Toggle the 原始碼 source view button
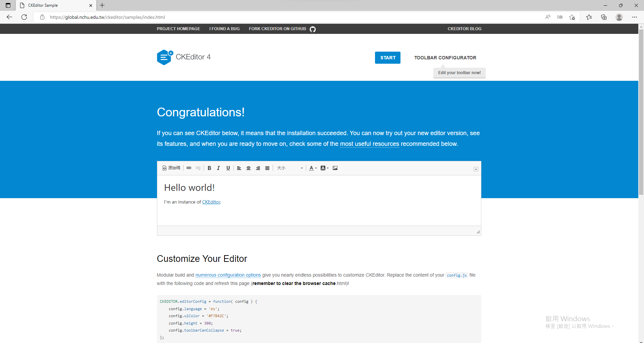 coord(171,168)
